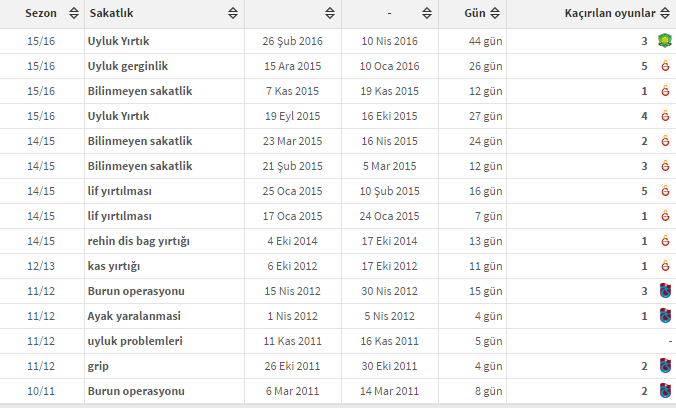Screen dimensions: 676x408
Task: Click the Trabzonspor crest in the 15 Nis 2012 row
Action: [665, 291]
